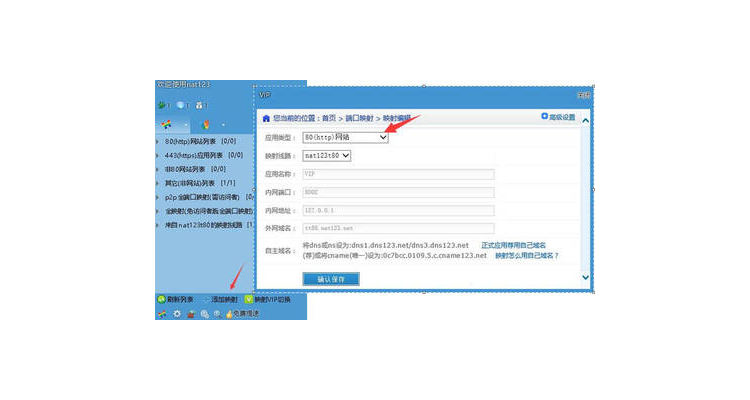The image size is (750, 400).
Task: Open the 映射怎么用自己域名 link
Action: (x=527, y=256)
